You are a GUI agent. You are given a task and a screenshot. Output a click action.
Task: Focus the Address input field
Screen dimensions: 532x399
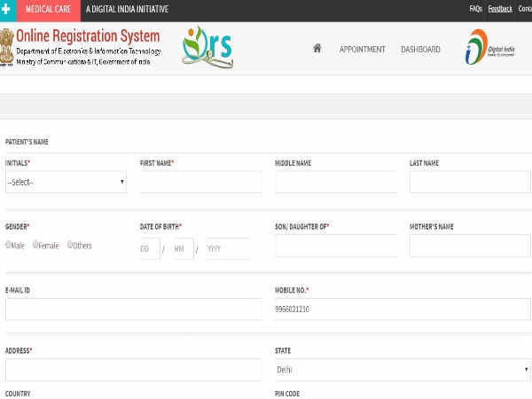click(x=134, y=370)
